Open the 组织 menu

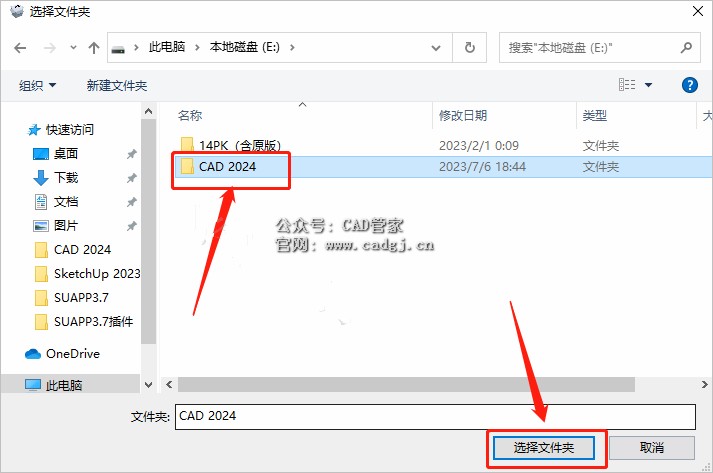37,86
